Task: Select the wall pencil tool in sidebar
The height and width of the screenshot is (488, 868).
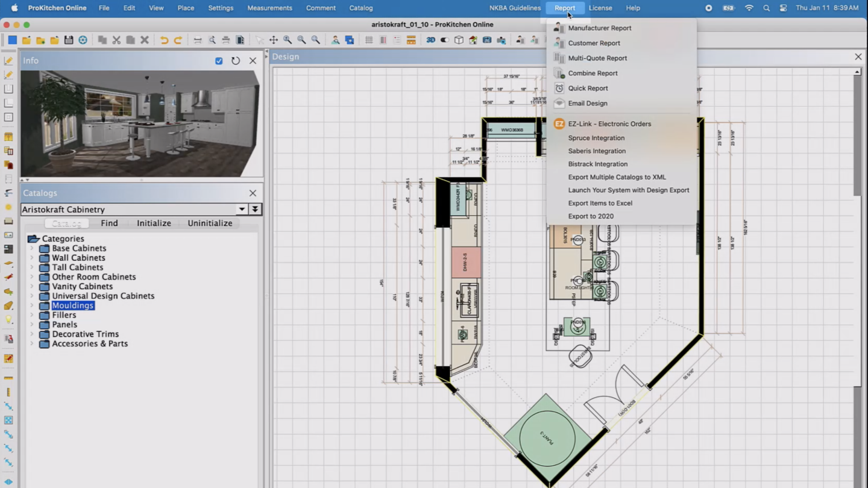Action: pos(8,61)
